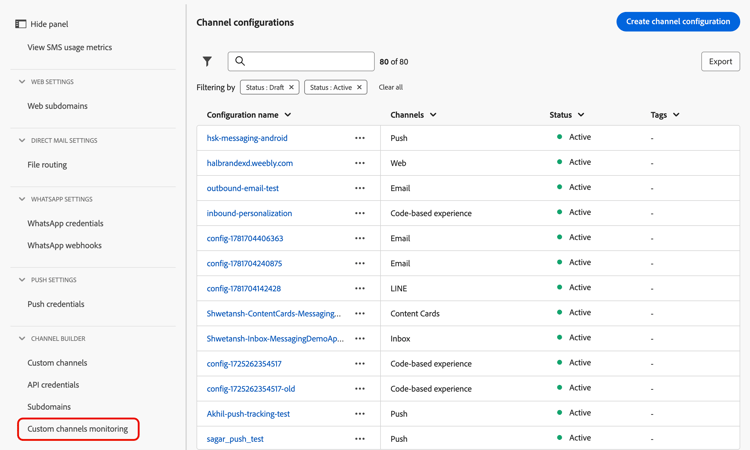Screen dimensions: 750x450
Task: Open more actions for config-1781704406363
Action: 360,238
